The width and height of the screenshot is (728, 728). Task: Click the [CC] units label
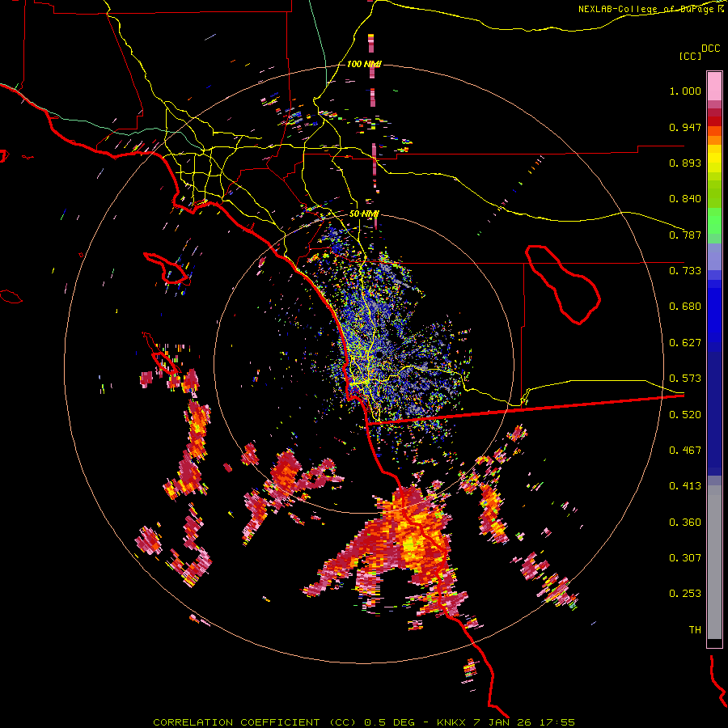tap(690, 56)
